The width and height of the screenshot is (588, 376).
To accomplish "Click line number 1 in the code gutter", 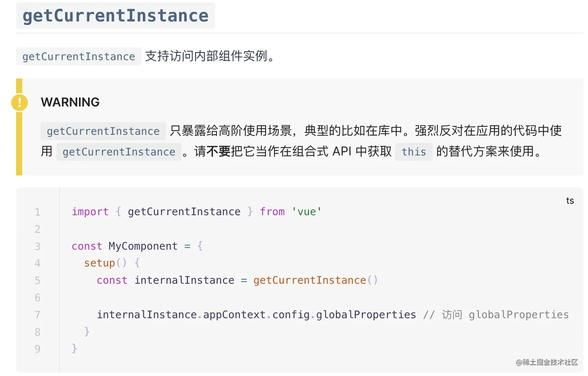I will (37, 212).
